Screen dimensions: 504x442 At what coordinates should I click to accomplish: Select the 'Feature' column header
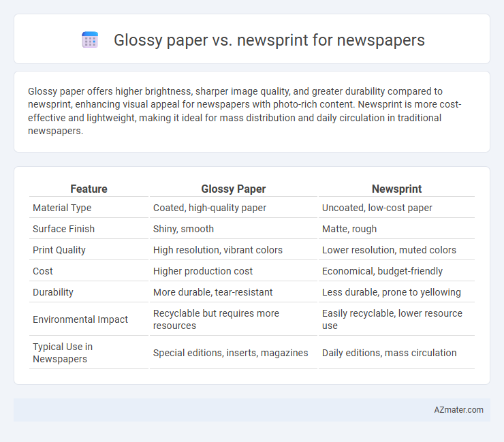tap(89, 189)
